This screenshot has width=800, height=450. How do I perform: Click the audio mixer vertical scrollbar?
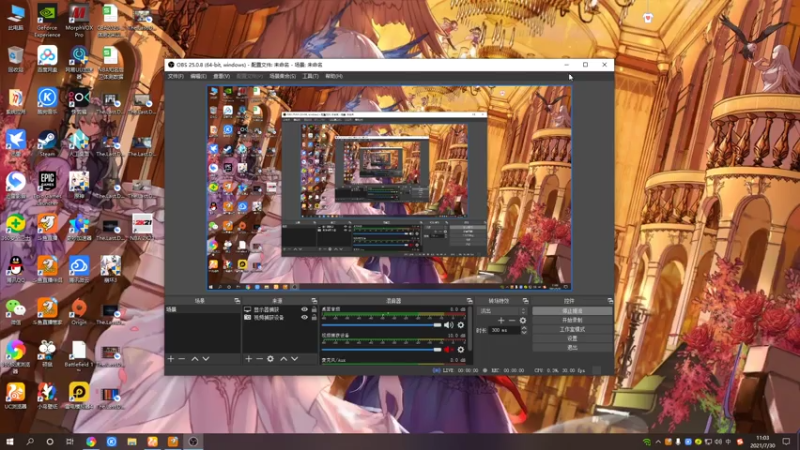pyautogui.click(x=469, y=329)
